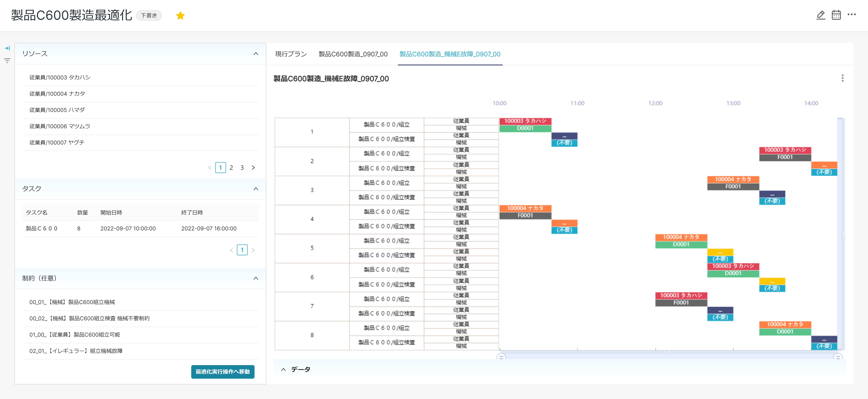This screenshot has width=868, height=399.
Task: Click row 2 タカハシ red Gantt bar
Action: click(x=785, y=150)
